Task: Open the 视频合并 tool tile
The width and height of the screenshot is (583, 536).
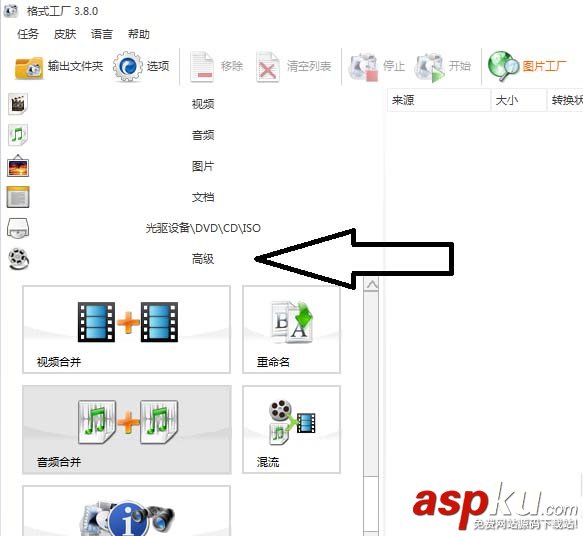Action: pos(126,329)
